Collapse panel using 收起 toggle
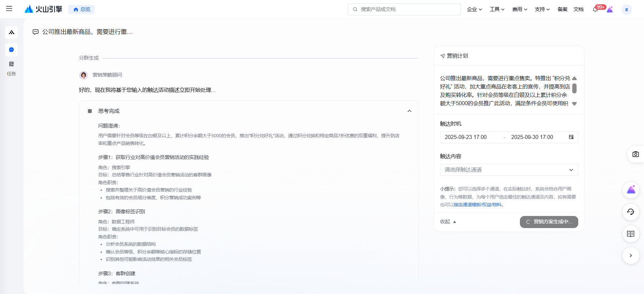 448,222
